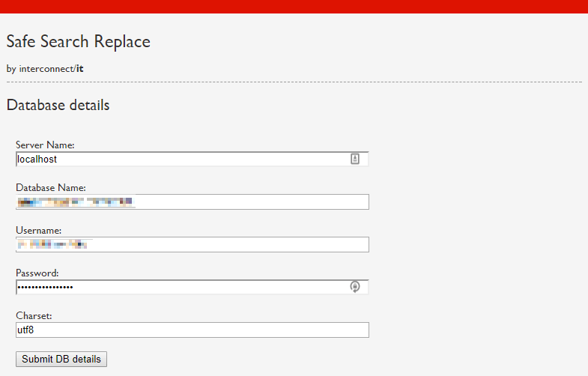Image resolution: width=588 pixels, height=376 pixels.
Task: Click the Database details section heading
Action: 58,105
